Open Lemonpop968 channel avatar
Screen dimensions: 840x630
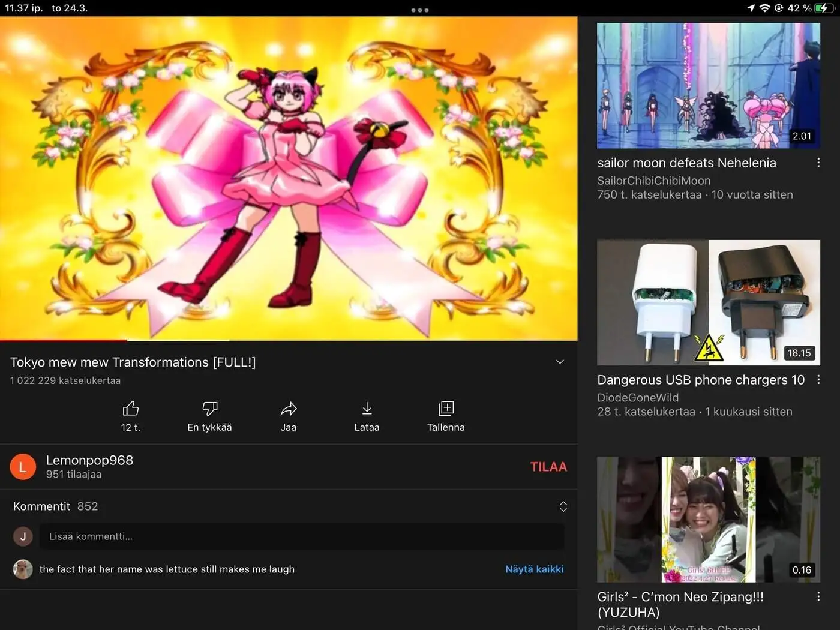point(23,467)
